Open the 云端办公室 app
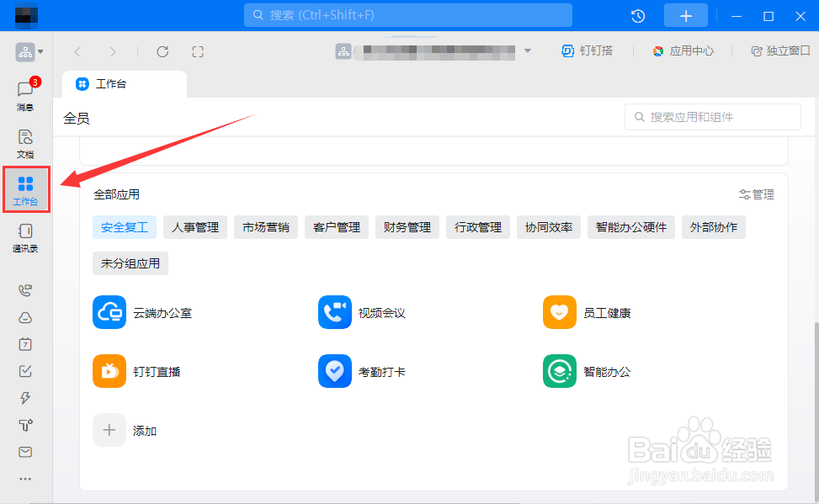This screenshot has width=819, height=504. (142, 312)
